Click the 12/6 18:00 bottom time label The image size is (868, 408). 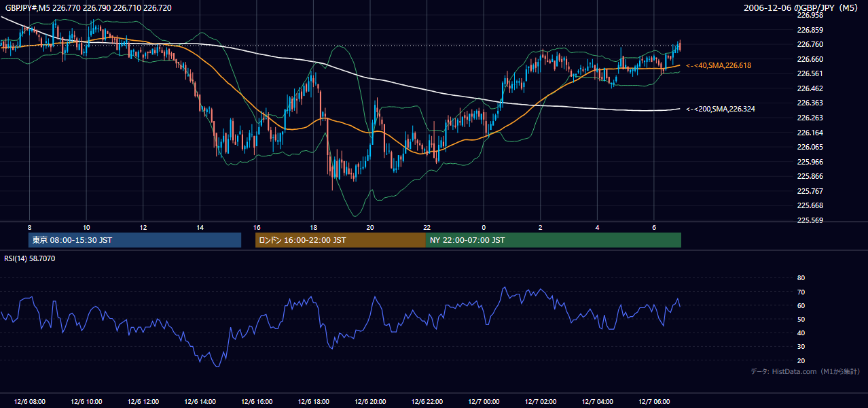tap(313, 402)
